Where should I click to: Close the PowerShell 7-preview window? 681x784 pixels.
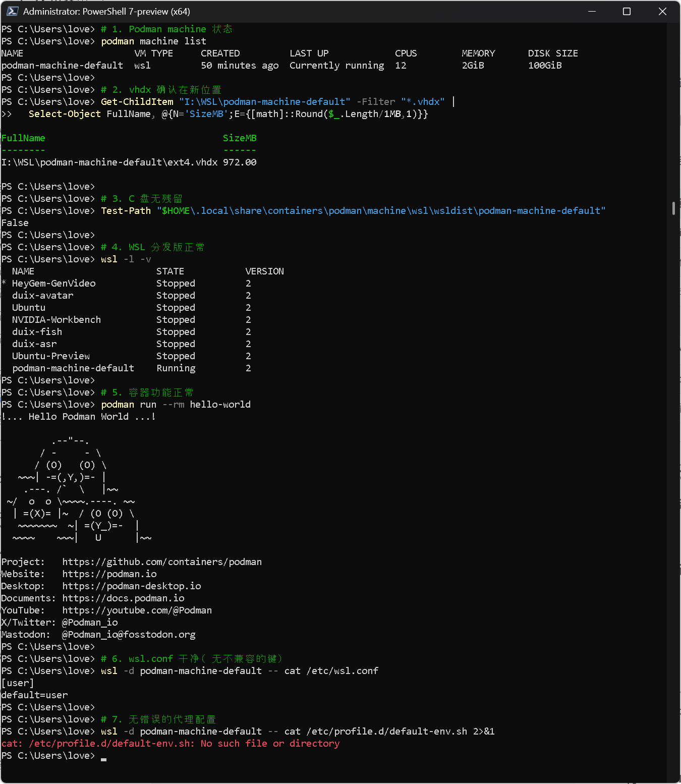pyautogui.click(x=662, y=11)
